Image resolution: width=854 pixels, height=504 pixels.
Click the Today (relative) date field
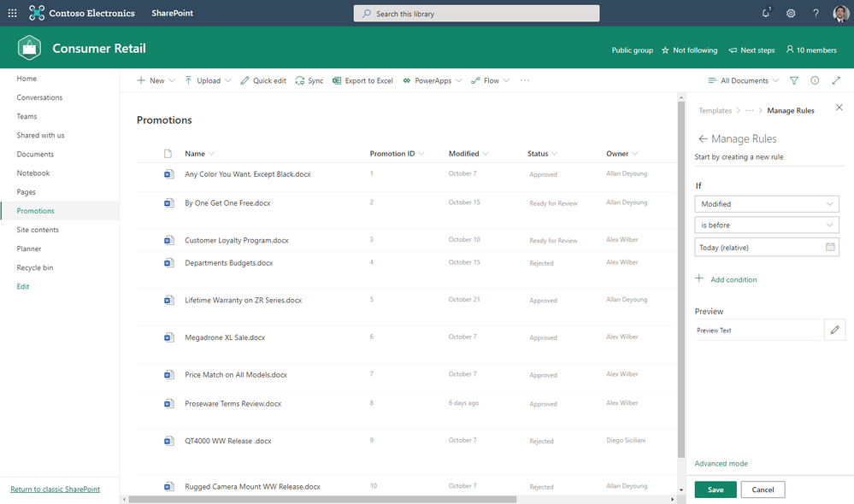point(766,247)
